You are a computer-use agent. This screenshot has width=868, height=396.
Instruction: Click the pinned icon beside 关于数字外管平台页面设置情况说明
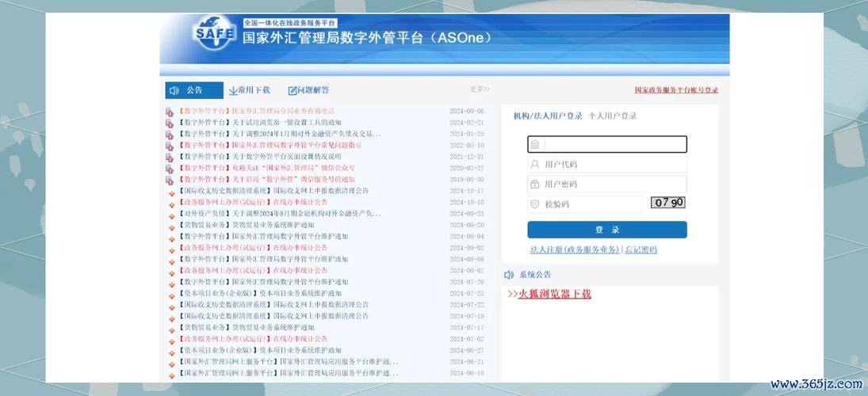tap(170, 158)
